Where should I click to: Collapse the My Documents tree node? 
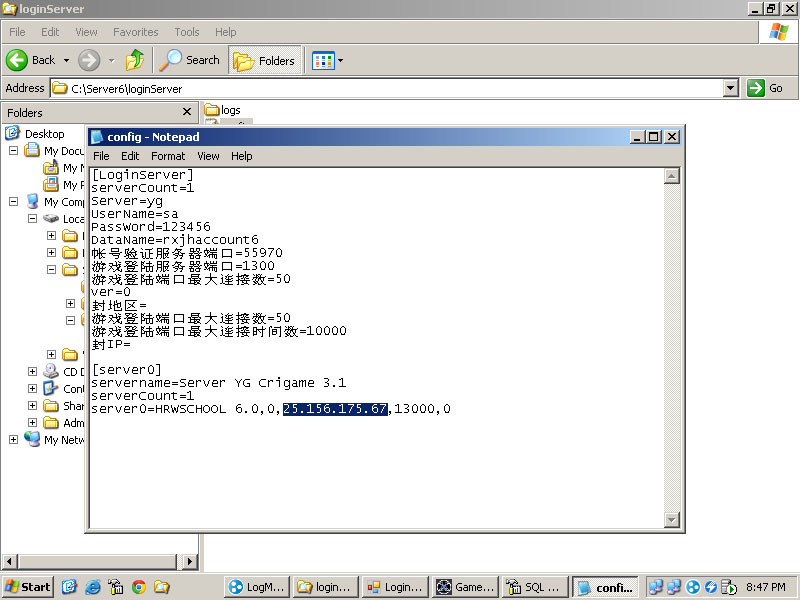(x=14, y=151)
